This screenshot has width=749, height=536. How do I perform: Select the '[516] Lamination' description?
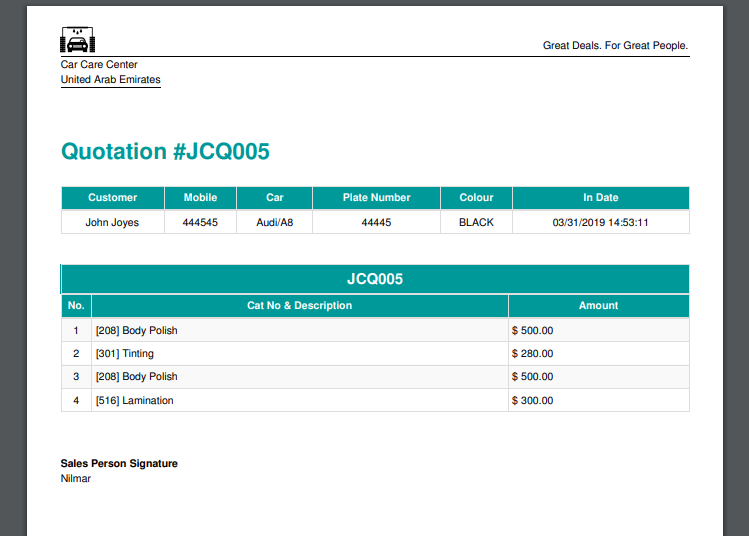pyautogui.click(x=135, y=400)
